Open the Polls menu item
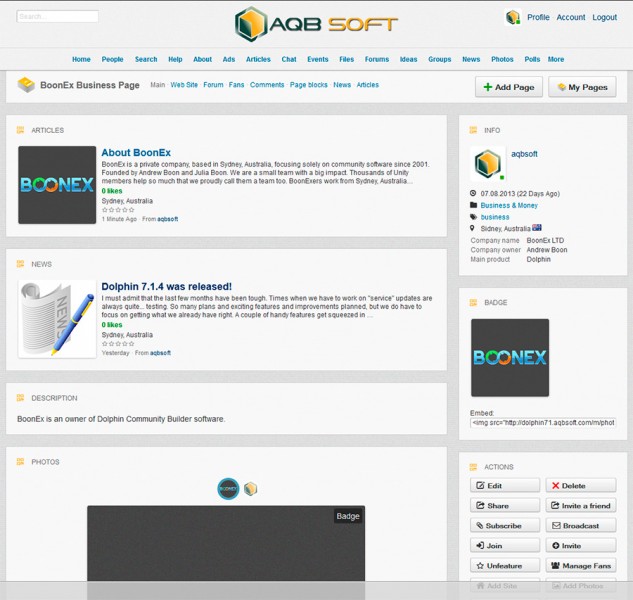The height and width of the screenshot is (600, 633). [532, 59]
